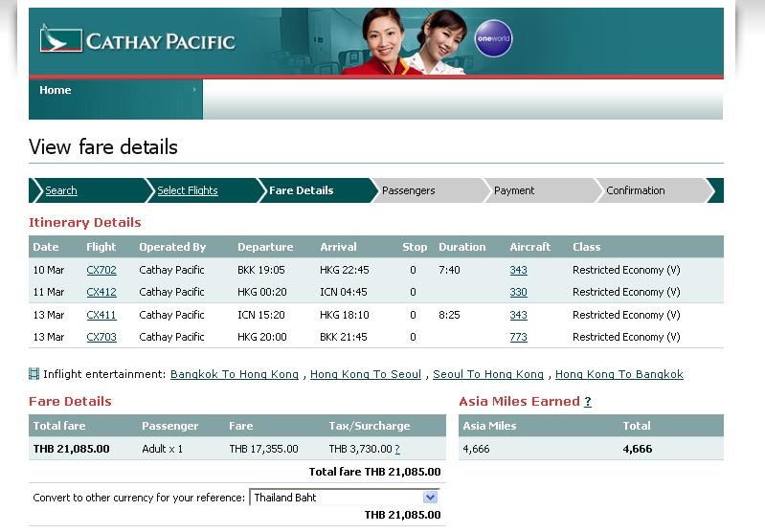Click arrival ICN 04:45
Screen dimensions: 765x532
344,292
